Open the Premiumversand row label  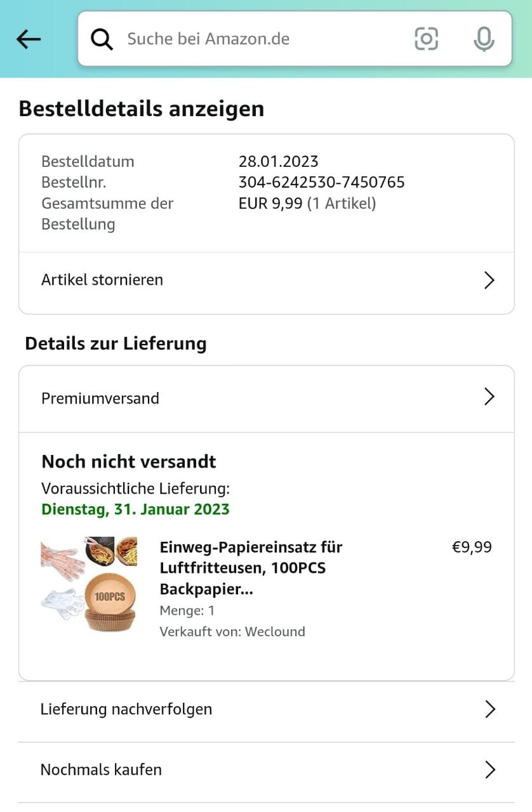point(100,398)
